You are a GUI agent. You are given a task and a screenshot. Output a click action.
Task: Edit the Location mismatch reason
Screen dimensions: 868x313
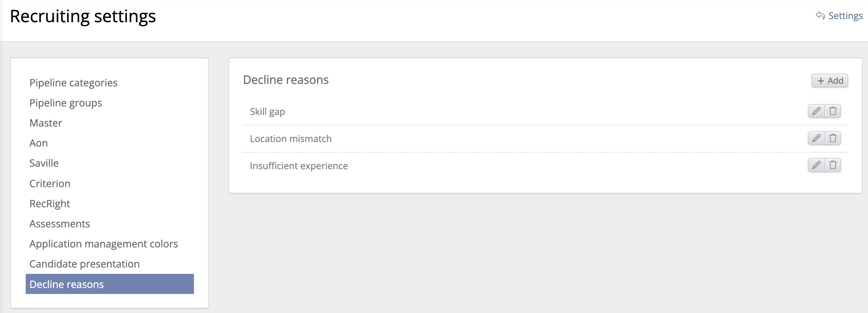click(x=816, y=138)
